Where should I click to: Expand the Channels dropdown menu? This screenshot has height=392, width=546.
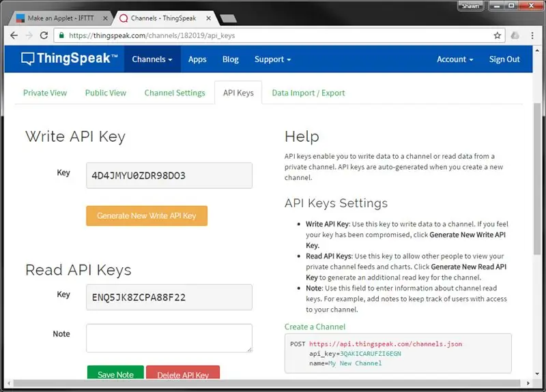click(152, 59)
